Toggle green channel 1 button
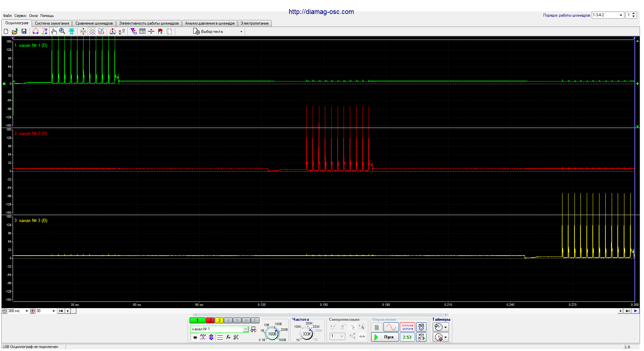This screenshot has width=644, height=351. 198,320
